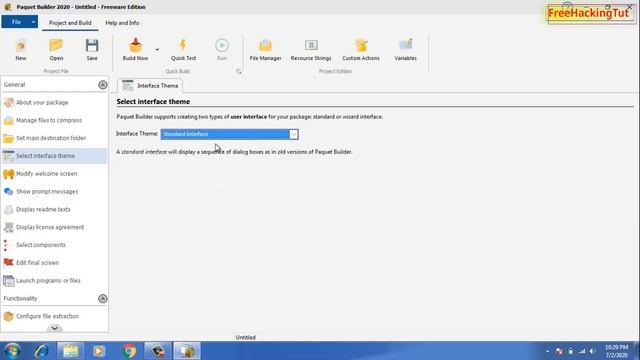Open Custom Actions editor
Viewport: 640px width, 360px height.
361,49
